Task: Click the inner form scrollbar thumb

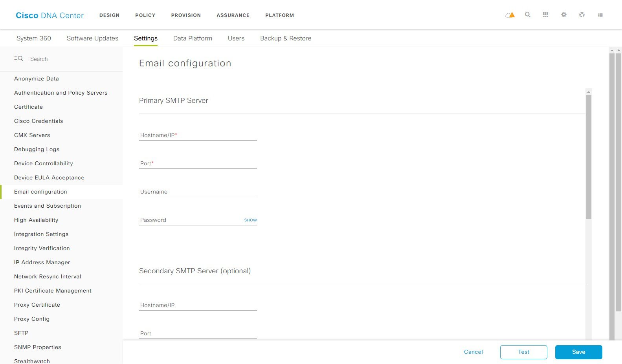Action: (588, 157)
